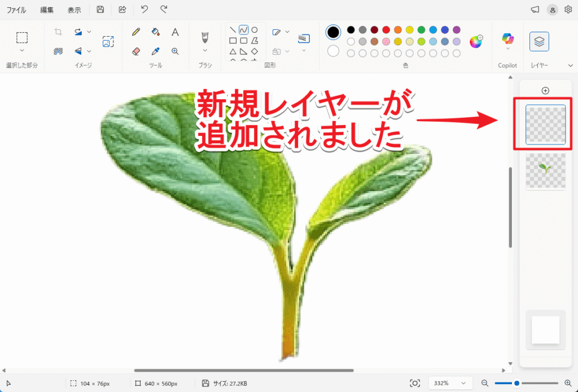Select the Triangle shape
578x392 pixels.
(233, 51)
